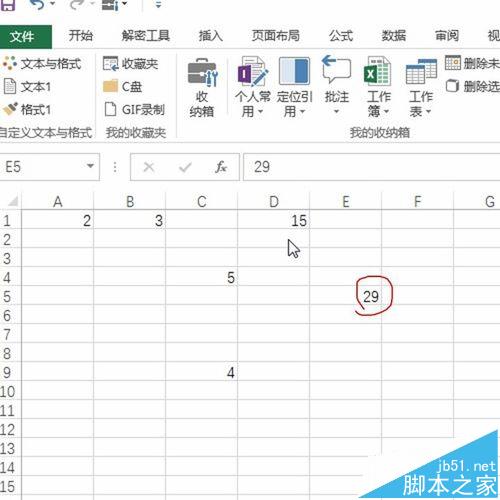Click the 个人常用 OneNote-style icon

pos(253,71)
